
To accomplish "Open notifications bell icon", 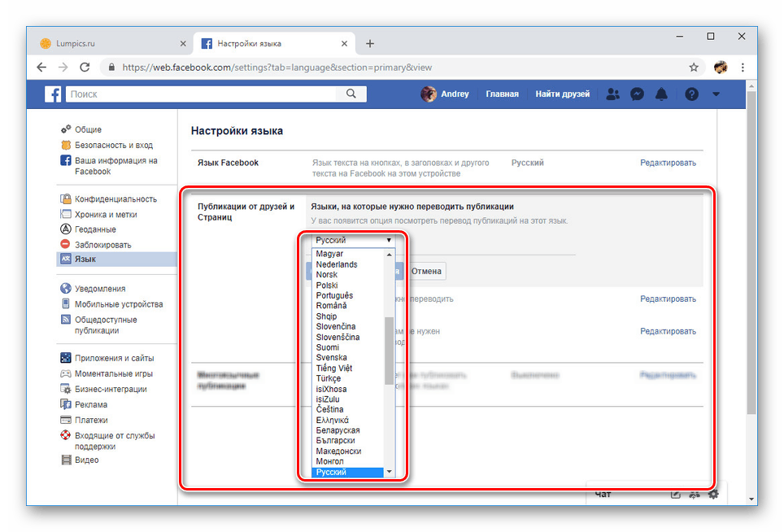I will (661, 94).
